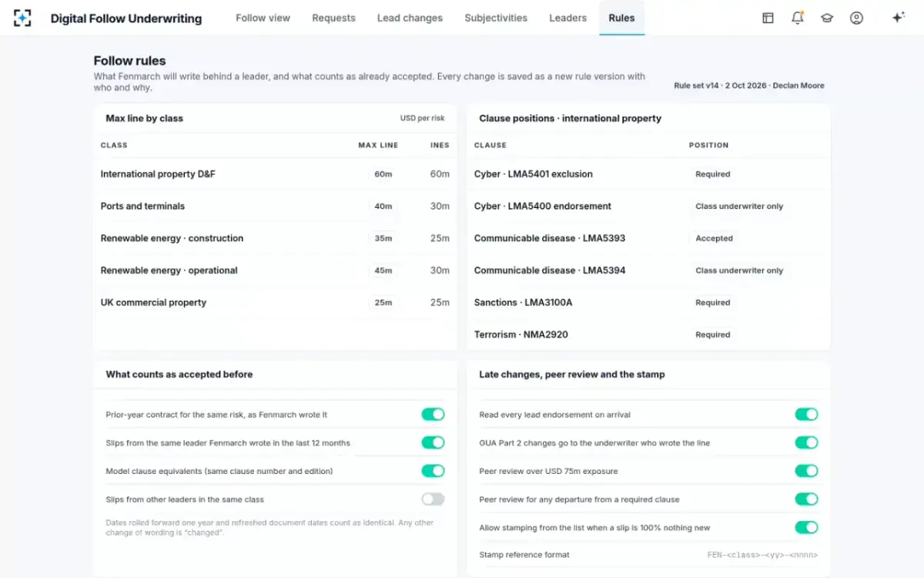924x578 pixels.
Task: Edit max line 25m for UK commercial property
Action: [x=383, y=303]
